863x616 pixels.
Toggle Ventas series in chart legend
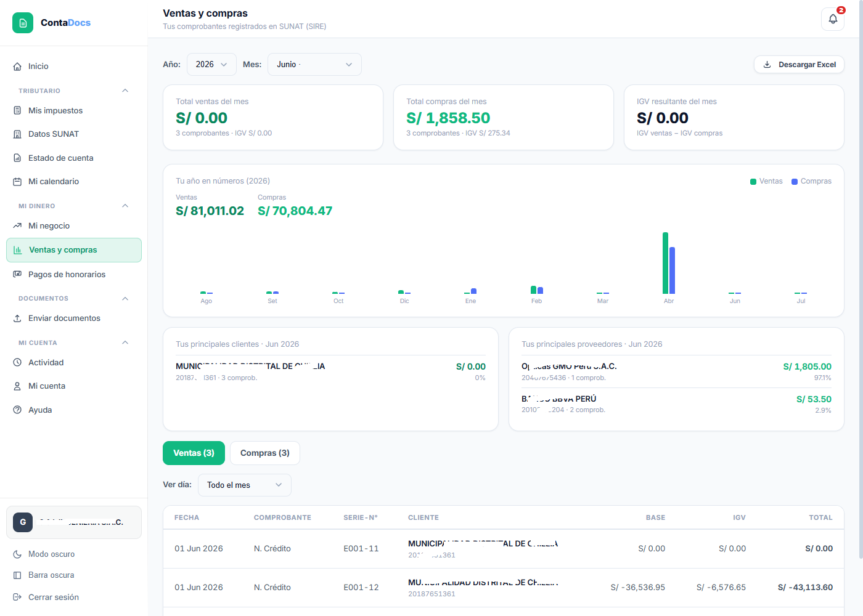766,182
